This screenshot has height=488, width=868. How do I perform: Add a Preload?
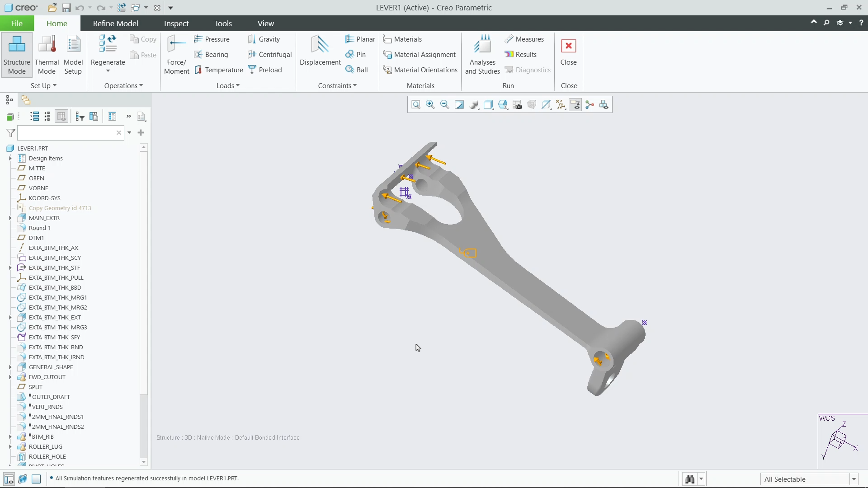(x=265, y=70)
